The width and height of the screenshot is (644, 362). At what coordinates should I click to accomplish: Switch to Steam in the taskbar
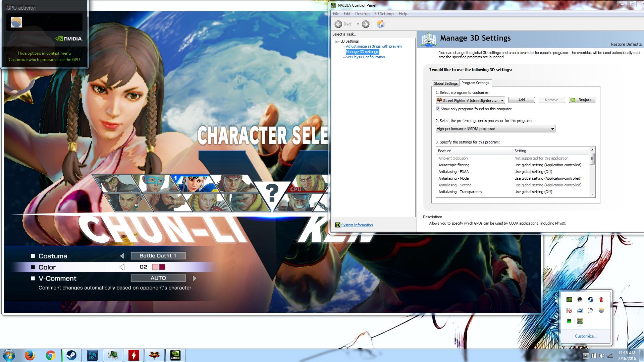tap(71, 355)
